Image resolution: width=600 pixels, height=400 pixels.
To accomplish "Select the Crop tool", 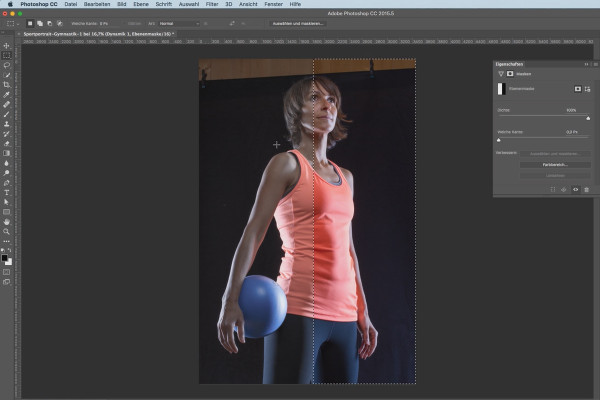I will pos(7,85).
